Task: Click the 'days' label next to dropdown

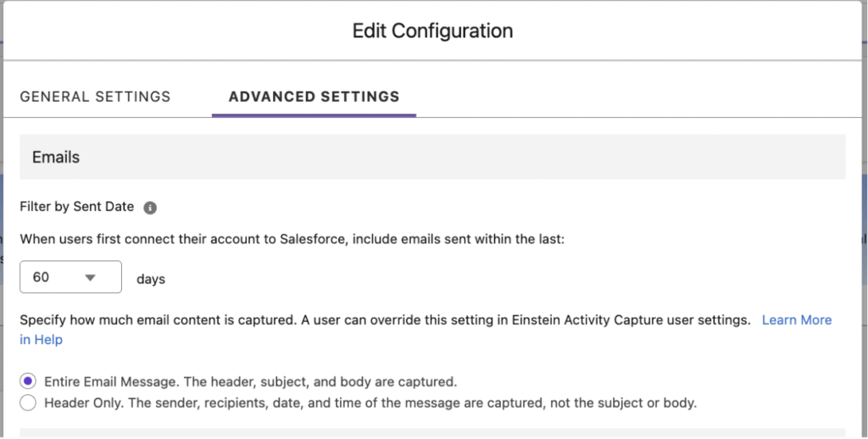Action: [151, 278]
